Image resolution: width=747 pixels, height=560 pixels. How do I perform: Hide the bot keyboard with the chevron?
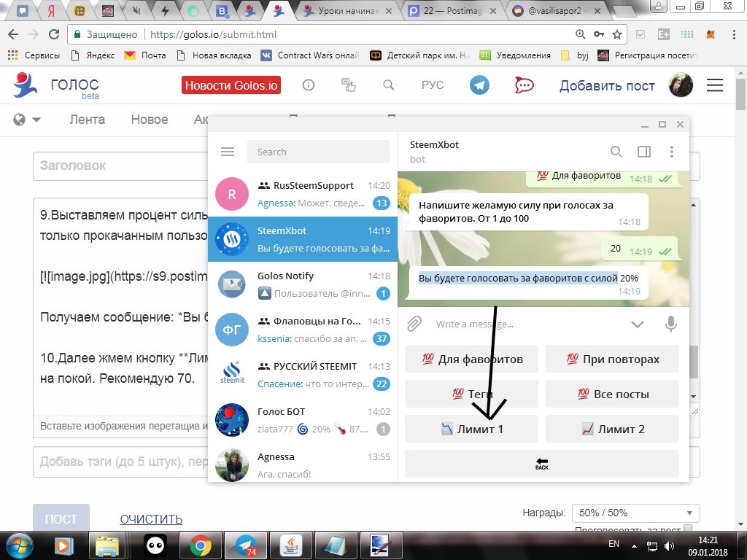pyautogui.click(x=637, y=324)
